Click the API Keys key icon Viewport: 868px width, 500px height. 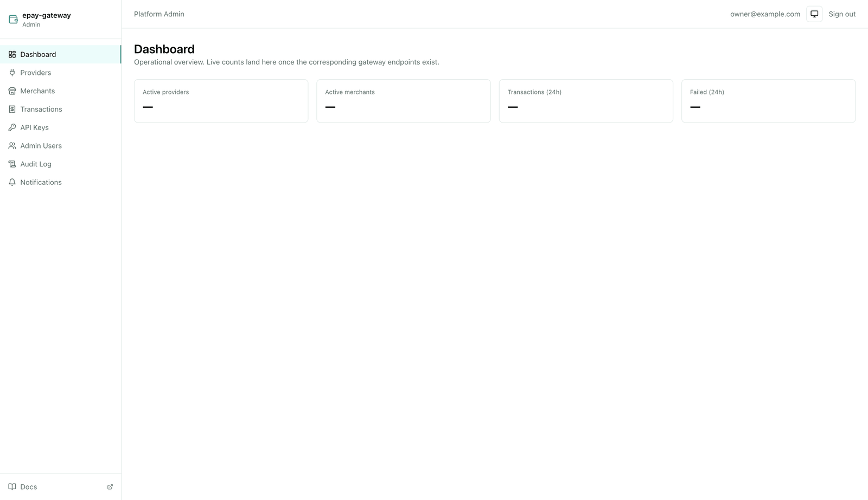(12, 127)
